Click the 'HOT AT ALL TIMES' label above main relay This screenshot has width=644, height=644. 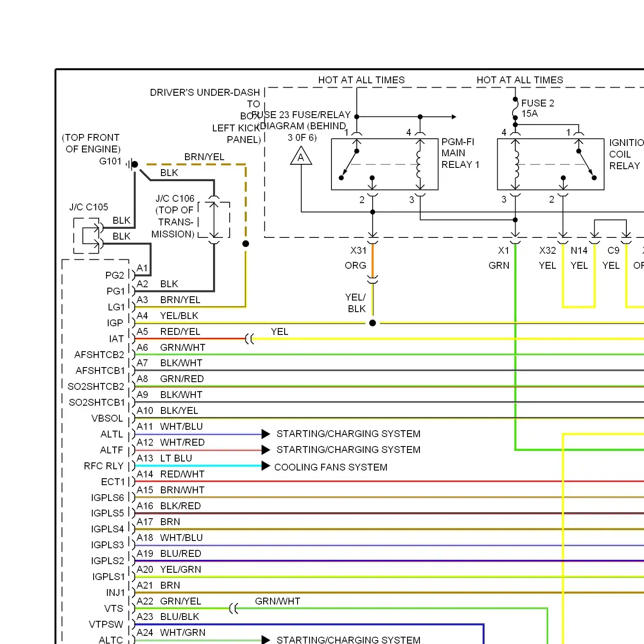(x=361, y=80)
